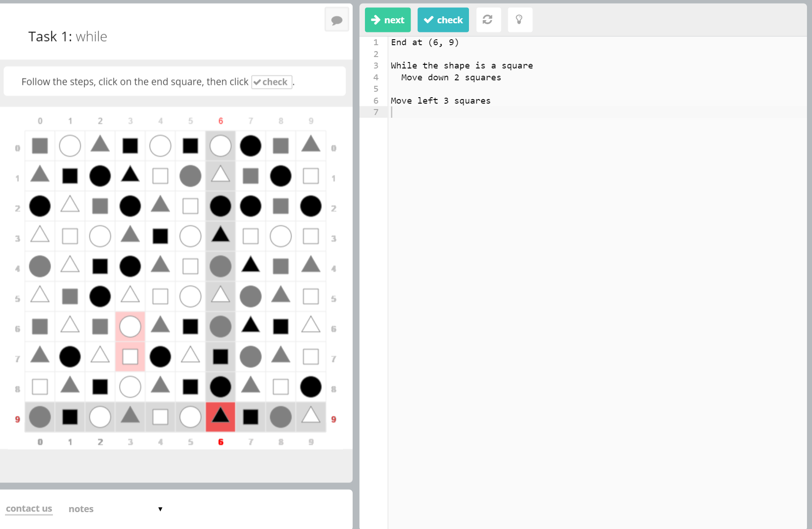
Task: Click the pink highlighted white circle cell
Action: pos(130,327)
